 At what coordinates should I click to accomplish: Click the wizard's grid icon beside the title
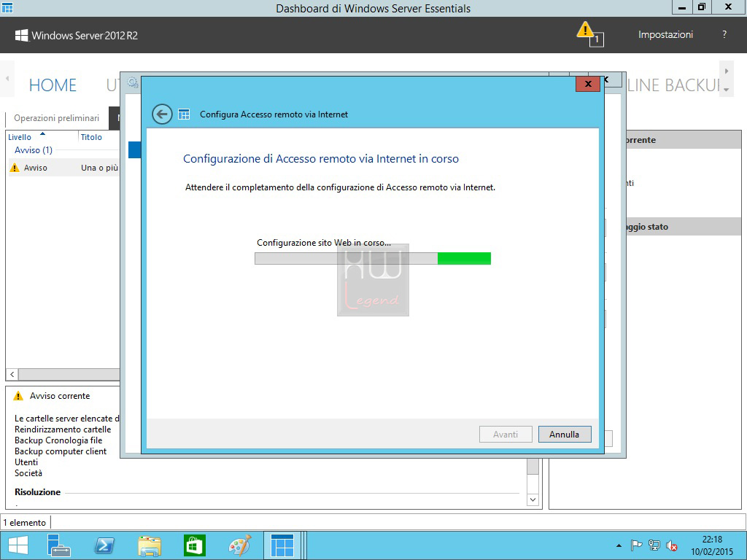pyautogui.click(x=184, y=114)
